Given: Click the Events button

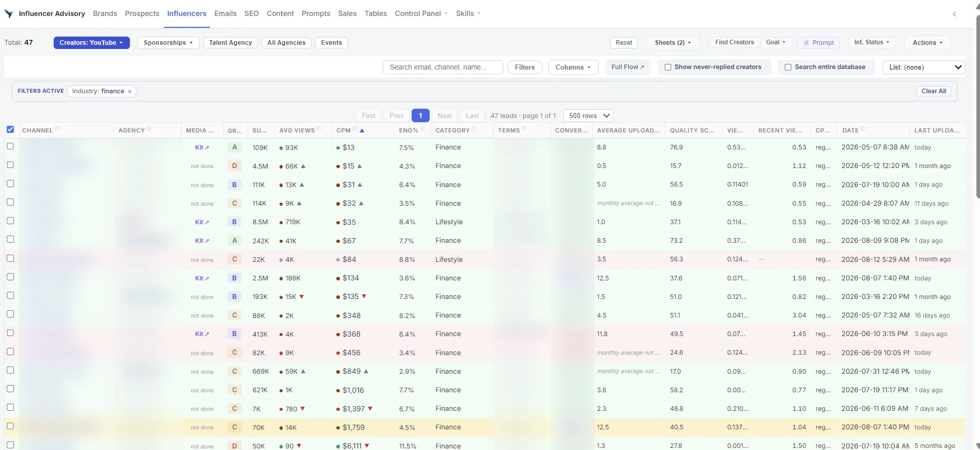Looking at the screenshot, I should click(331, 43).
